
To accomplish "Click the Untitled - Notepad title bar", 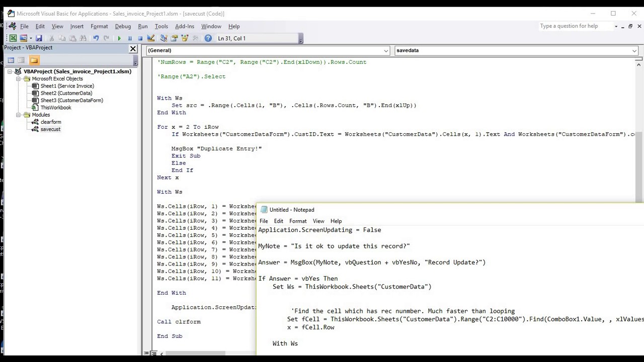I will pos(450,210).
